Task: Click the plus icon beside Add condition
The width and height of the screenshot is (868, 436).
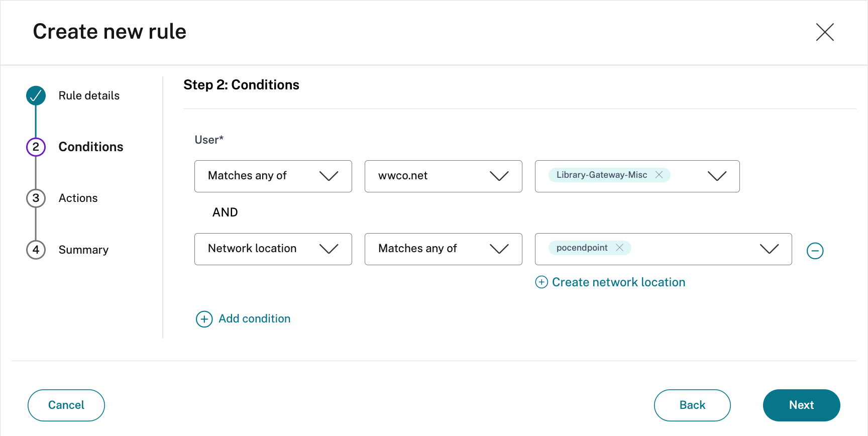Action: pyautogui.click(x=204, y=319)
